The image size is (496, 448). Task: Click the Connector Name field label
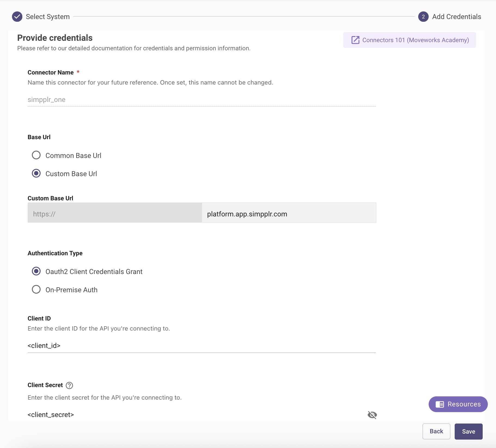(x=51, y=73)
